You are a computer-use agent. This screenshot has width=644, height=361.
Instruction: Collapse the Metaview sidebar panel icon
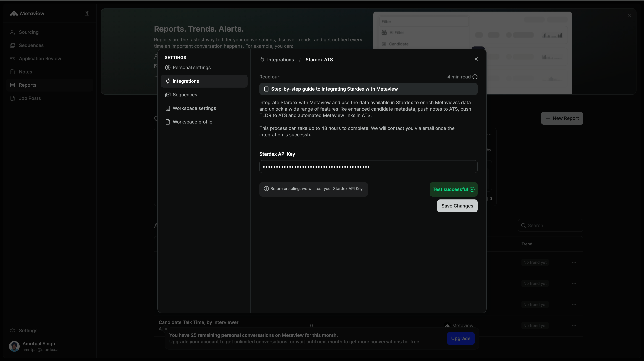tap(87, 13)
